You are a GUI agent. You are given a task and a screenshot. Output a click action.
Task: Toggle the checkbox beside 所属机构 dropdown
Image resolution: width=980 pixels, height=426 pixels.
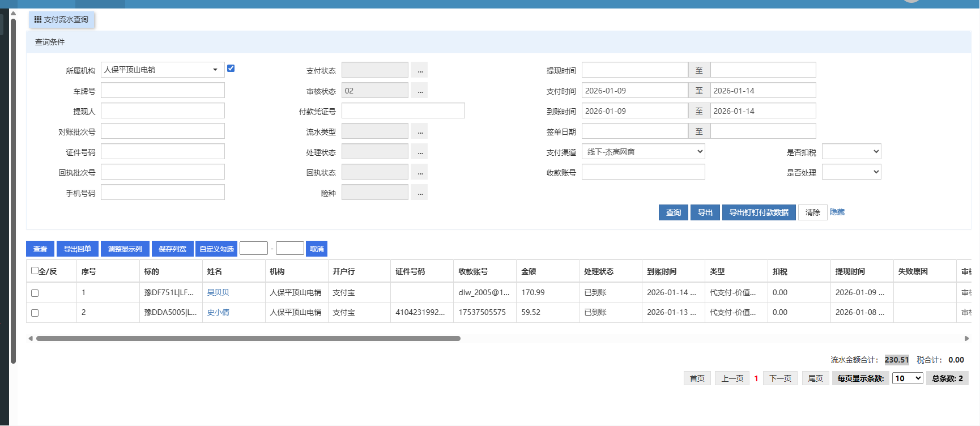pyautogui.click(x=231, y=69)
